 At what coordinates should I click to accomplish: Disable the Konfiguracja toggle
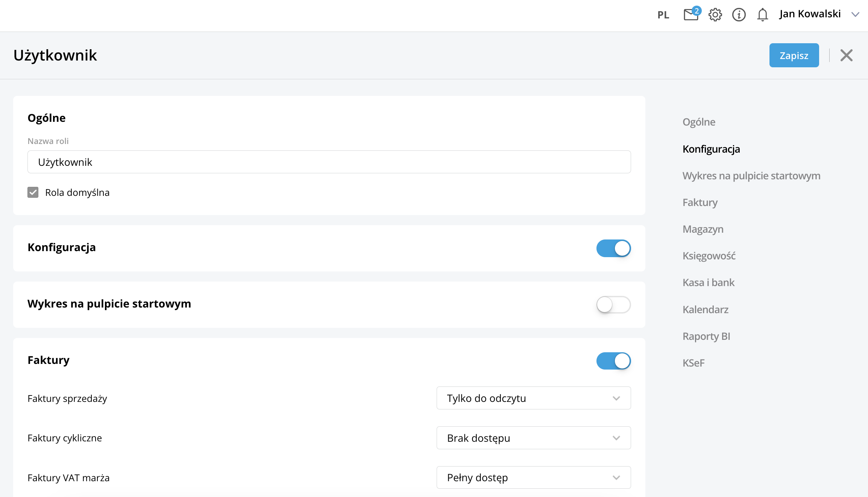(613, 248)
